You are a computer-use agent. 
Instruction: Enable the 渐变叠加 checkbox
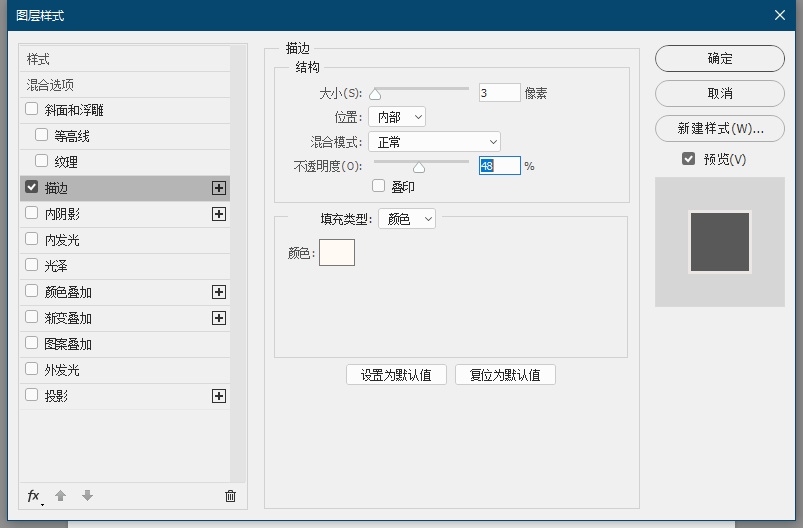coord(32,317)
